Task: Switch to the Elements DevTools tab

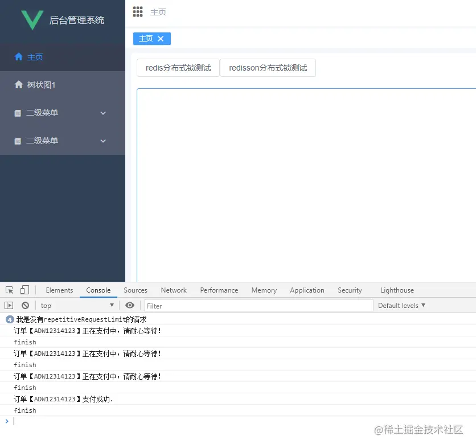Action: [x=59, y=290]
